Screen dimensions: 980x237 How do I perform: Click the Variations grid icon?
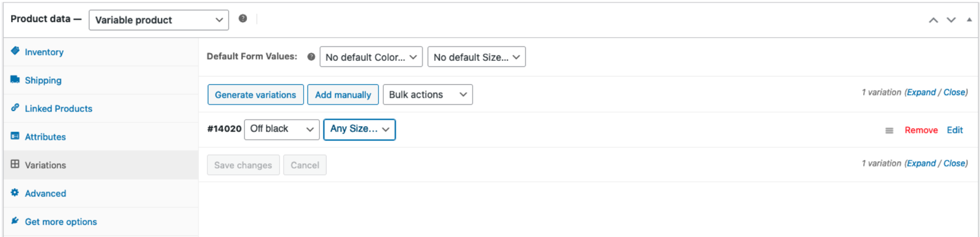[15, 164]
